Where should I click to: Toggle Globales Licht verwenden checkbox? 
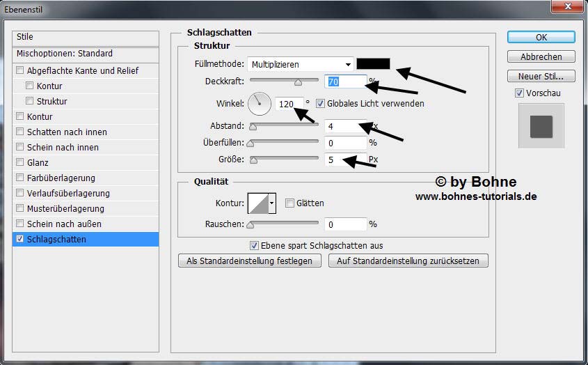pos(320,103)
